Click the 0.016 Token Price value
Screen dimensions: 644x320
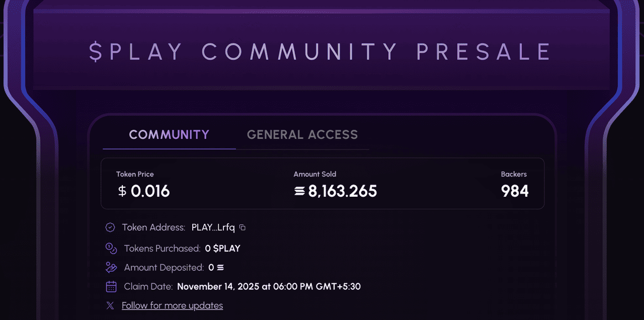150,191
